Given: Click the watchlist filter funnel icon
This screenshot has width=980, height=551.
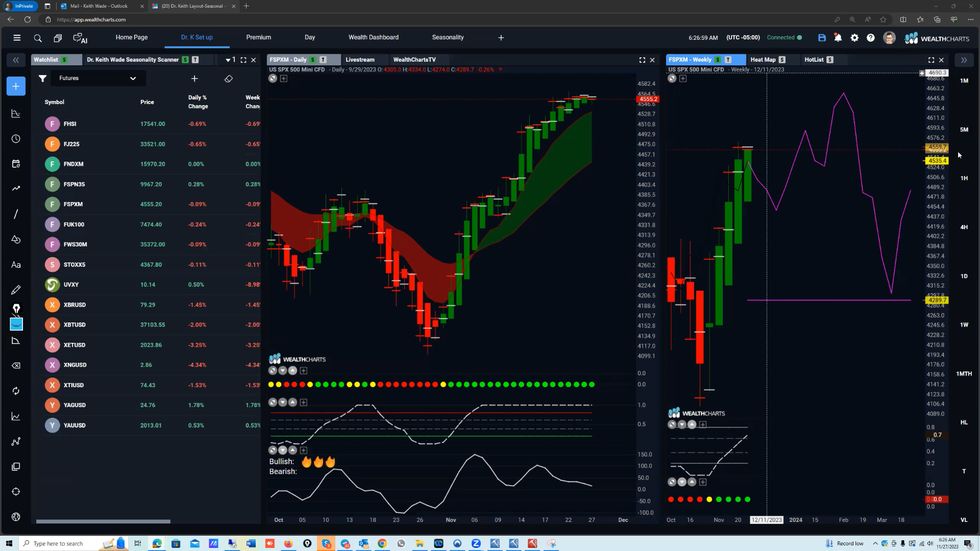Looking at the screenshot, I should click(x=43, y=79).
